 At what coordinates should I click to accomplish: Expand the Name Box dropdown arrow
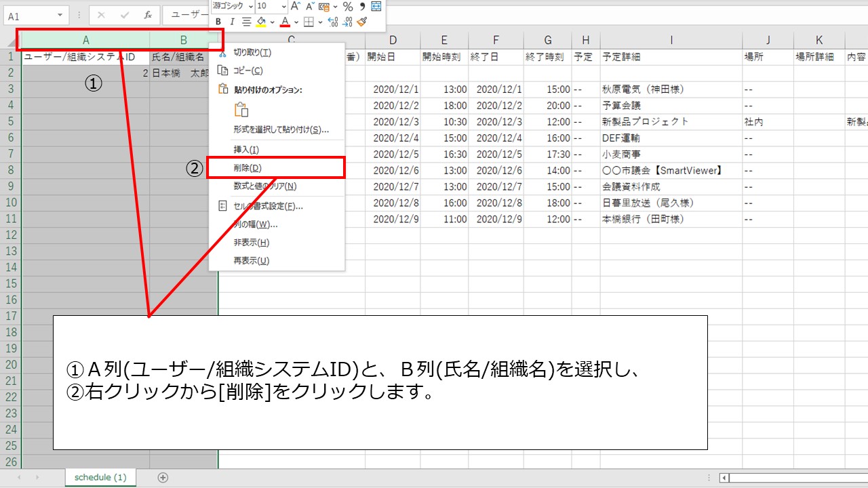60,15
